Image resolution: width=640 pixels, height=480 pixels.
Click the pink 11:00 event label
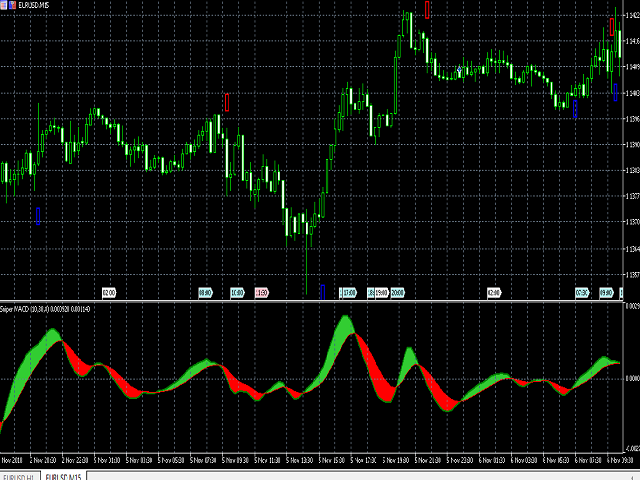pyautogui.click(x=261, y=292)
